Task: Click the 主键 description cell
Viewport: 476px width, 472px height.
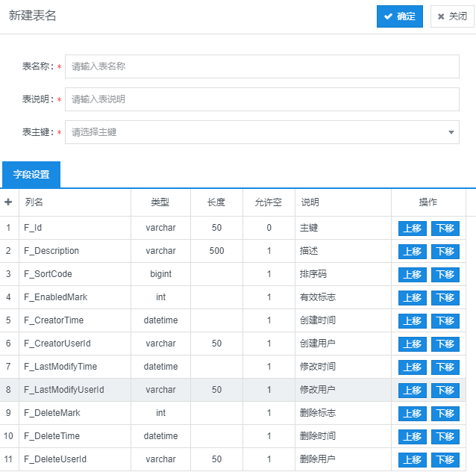Action: (x=343, y=228)
